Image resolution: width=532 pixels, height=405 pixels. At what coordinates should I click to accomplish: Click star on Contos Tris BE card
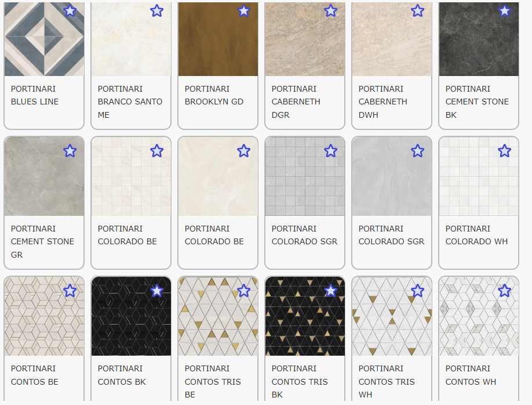pos(243,291)
